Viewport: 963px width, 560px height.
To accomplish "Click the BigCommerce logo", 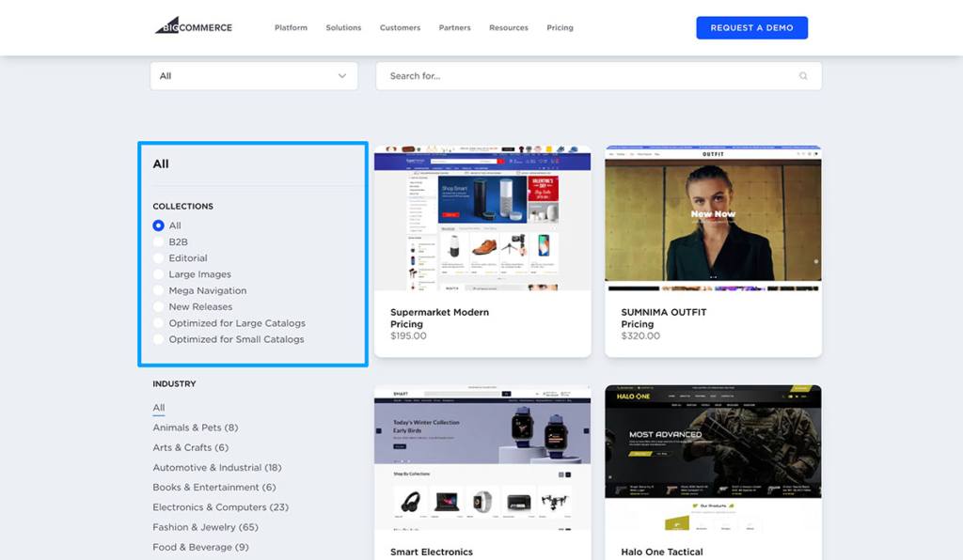I will [192, 26].
